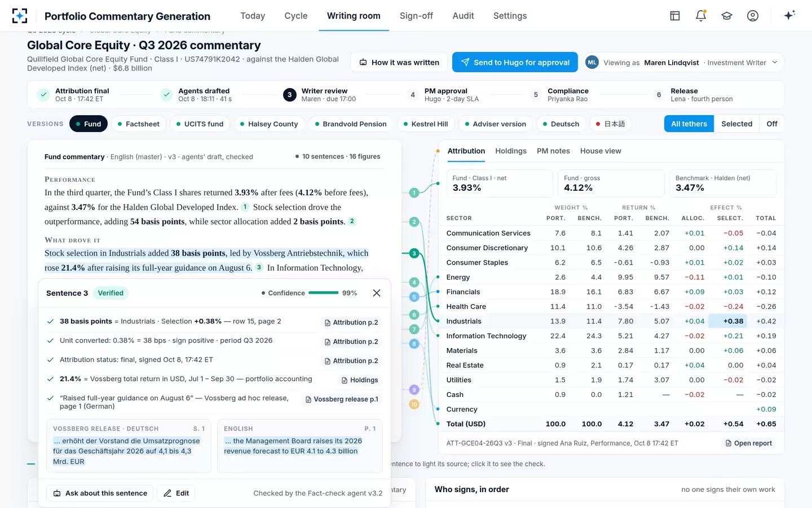Image resolution: width=812 pixels, height=508 pixels.
Task: Click the Edit button
Action: (176, 493)
